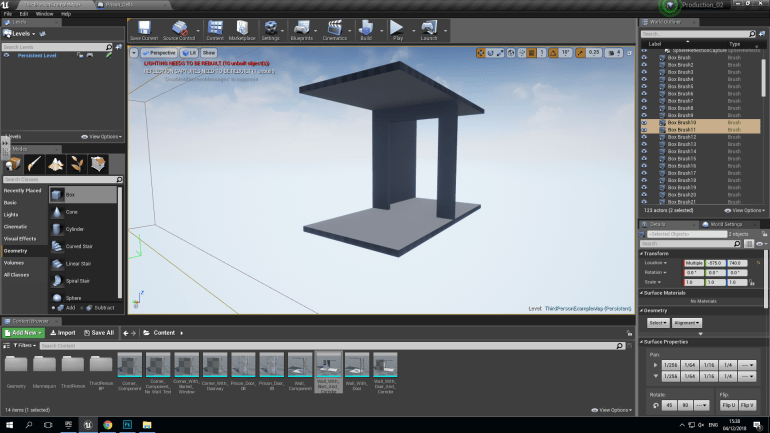Open Source Control toolbar icon

[179, 30]
